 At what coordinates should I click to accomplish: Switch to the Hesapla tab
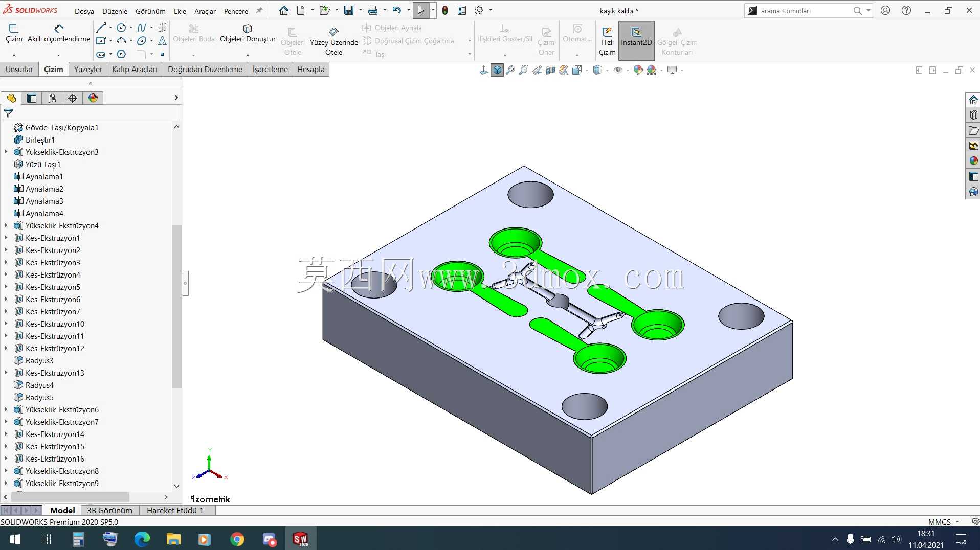point(311,70)
